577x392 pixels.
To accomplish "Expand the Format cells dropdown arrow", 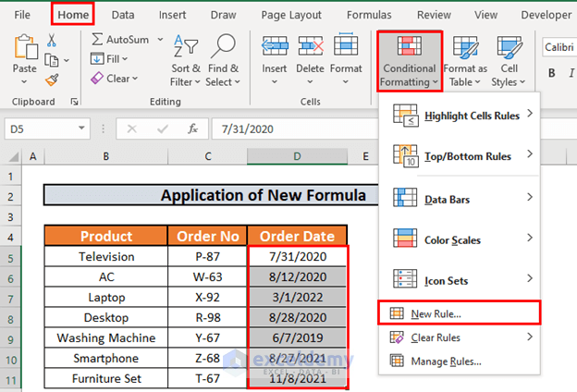I will point(346,82).
